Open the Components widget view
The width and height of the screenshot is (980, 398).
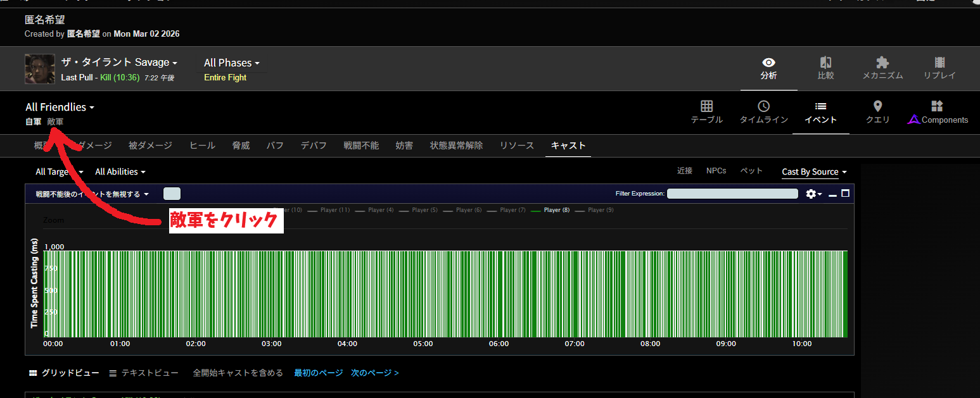tap(938, 112)
